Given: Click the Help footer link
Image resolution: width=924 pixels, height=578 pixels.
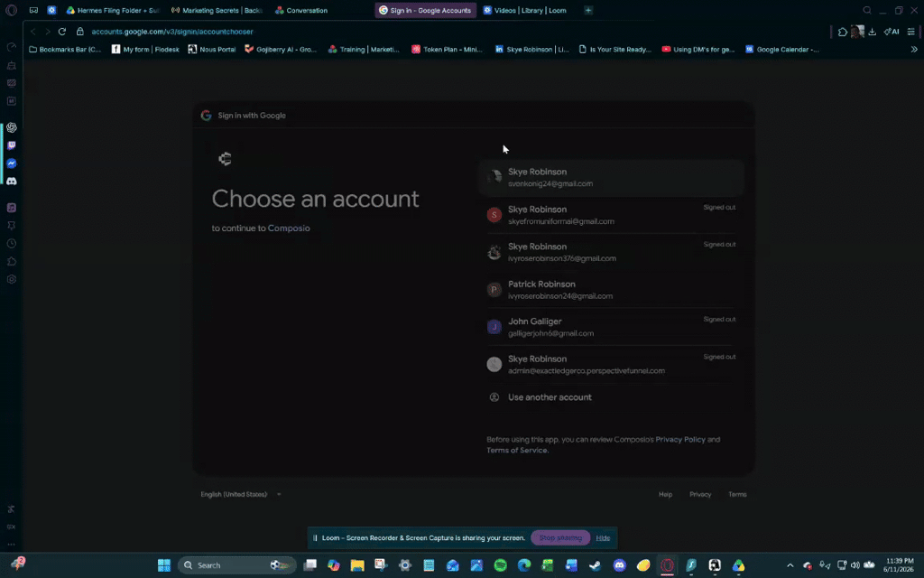Looking at the screenshot, I should (665, 494).
